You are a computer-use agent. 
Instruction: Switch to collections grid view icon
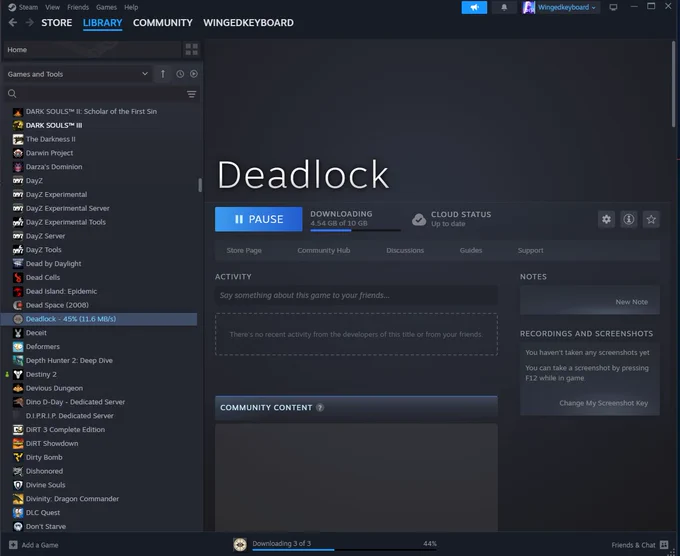192,49
